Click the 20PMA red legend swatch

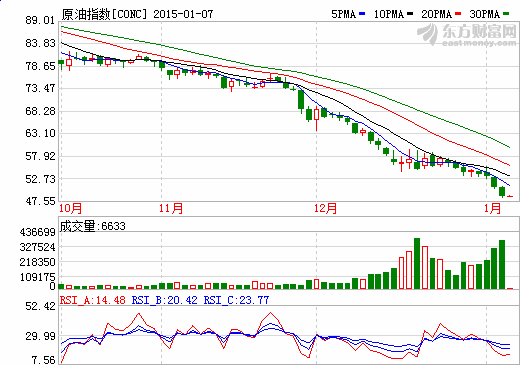[x=458, y=14]
